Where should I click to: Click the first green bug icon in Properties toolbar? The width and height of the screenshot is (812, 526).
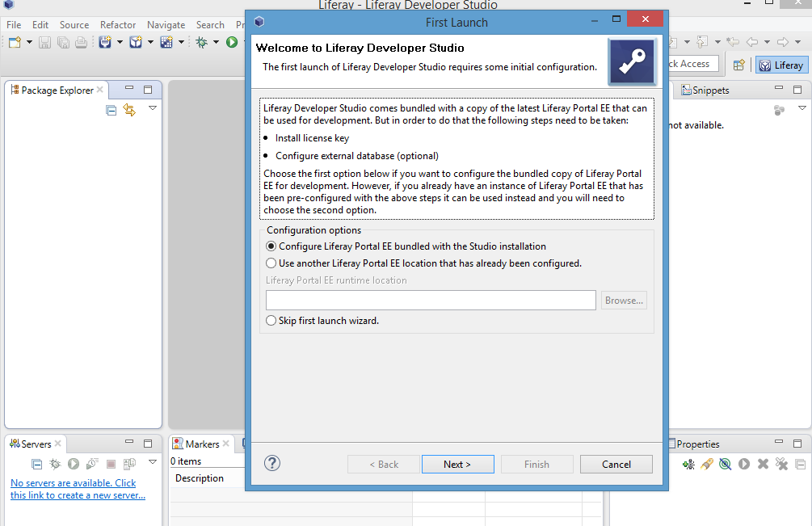pos(688,464)
